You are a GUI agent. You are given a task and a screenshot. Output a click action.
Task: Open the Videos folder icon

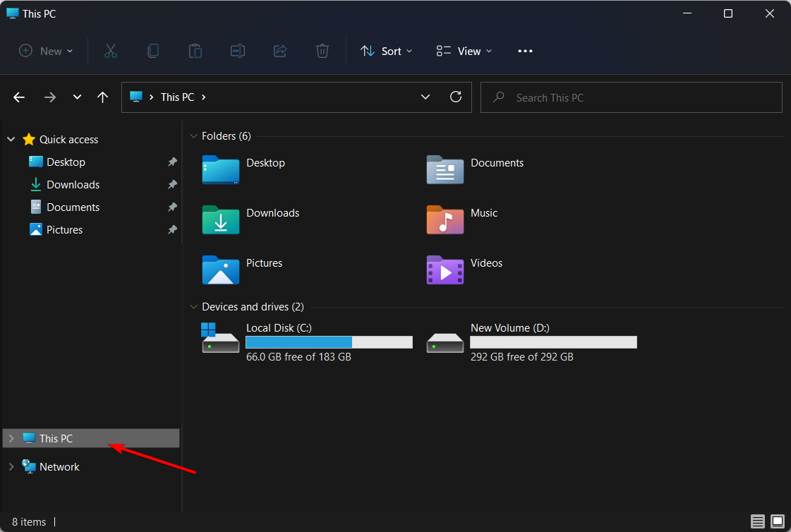(445, 270)
